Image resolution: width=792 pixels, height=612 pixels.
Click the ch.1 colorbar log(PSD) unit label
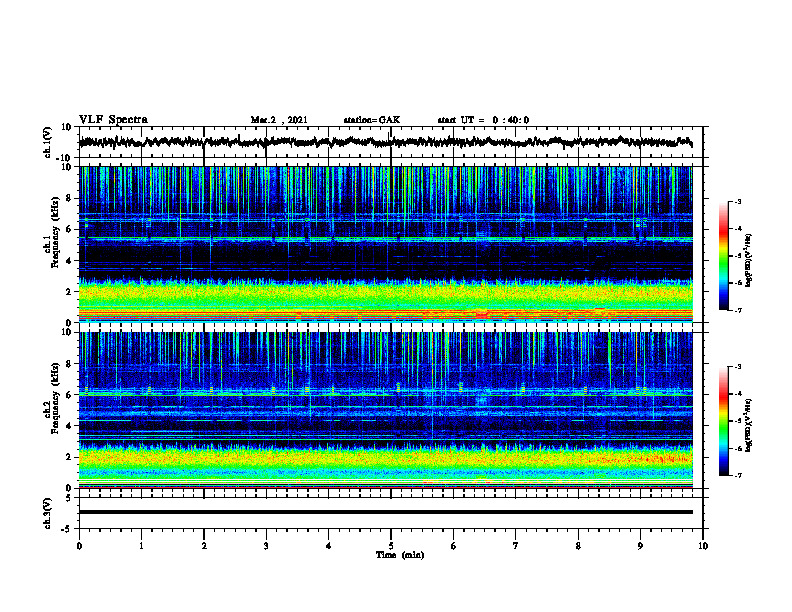[749, 260]
